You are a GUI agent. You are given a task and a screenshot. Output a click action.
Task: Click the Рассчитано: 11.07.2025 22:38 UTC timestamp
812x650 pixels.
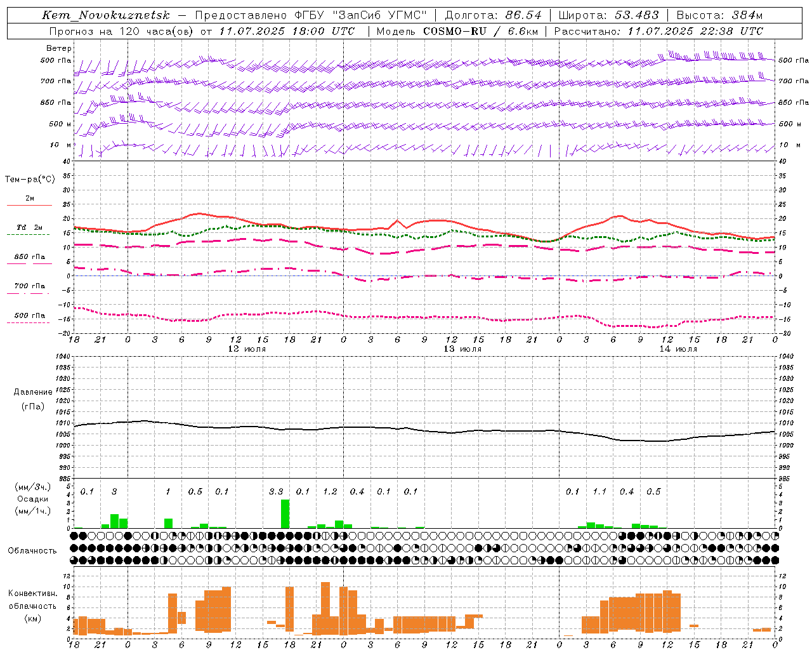tap(658, 31)
